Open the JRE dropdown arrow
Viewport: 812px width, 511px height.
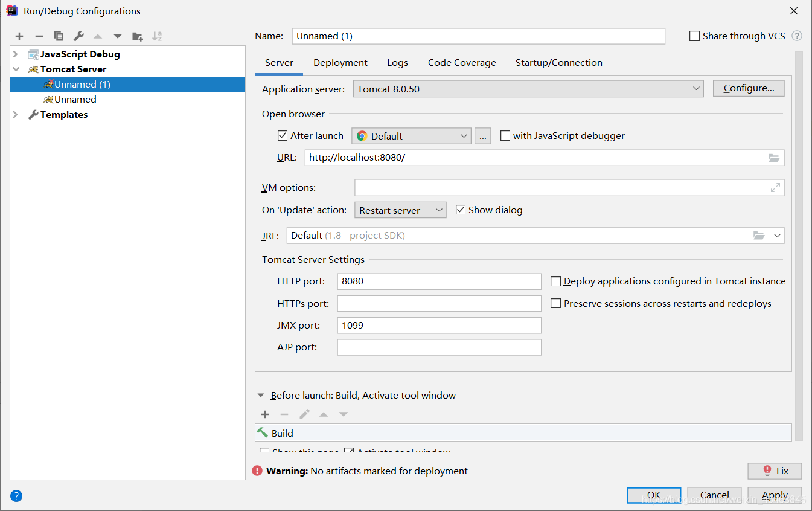point(777,236)
